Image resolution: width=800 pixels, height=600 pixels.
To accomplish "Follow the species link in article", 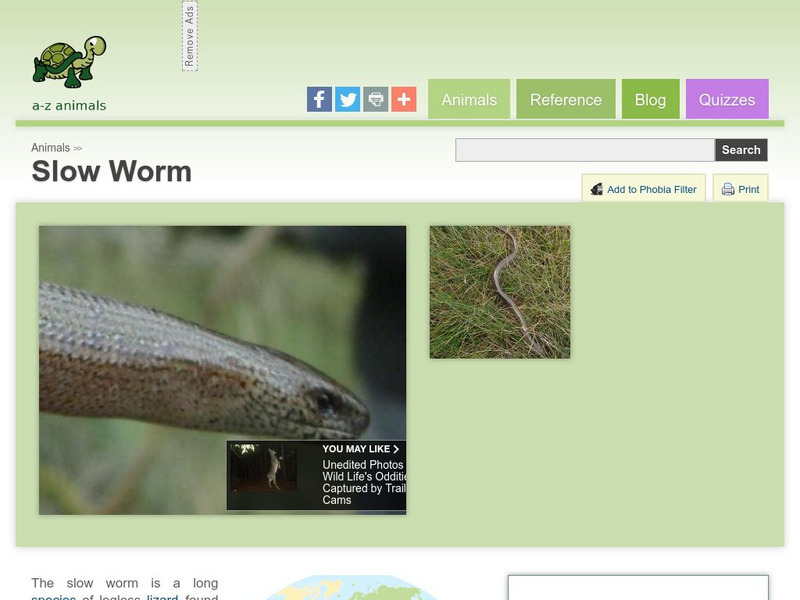I will click(x=54, y=597).
